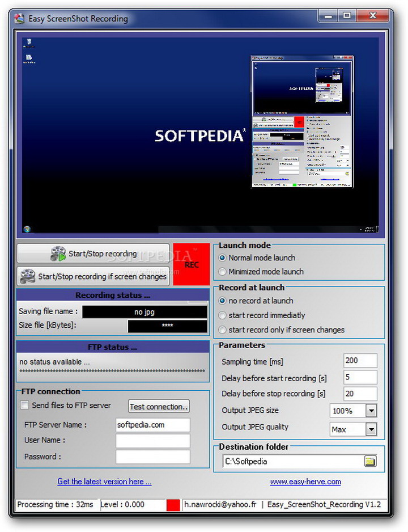Click the Easy_ScreenShot_Recording V1.2 status text
The height and width of the screenshot is (532, 408).
(x=324, y=505)
